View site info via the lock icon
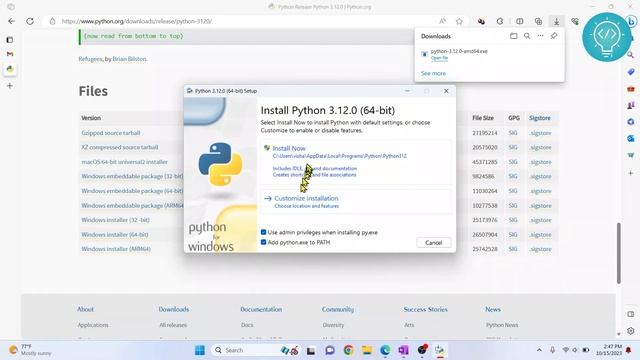 point(52,21)
